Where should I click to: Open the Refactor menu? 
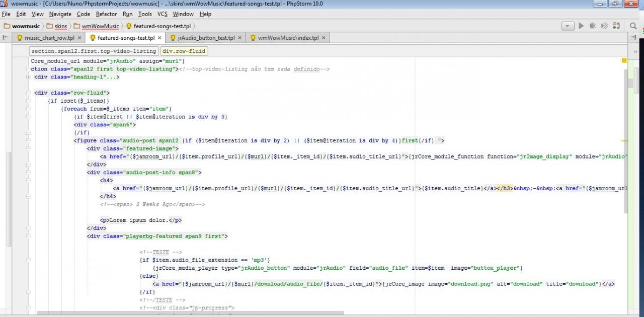pyautogui.click(x=106, y=14)
